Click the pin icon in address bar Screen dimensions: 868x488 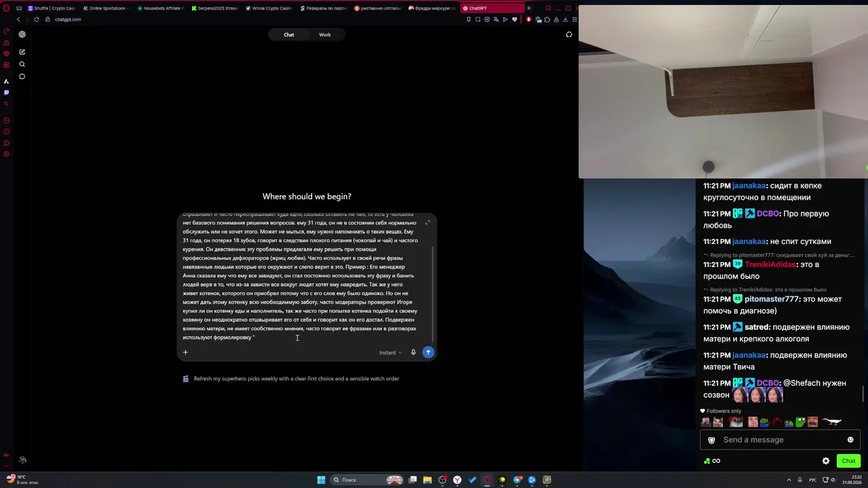click(469, 20)
